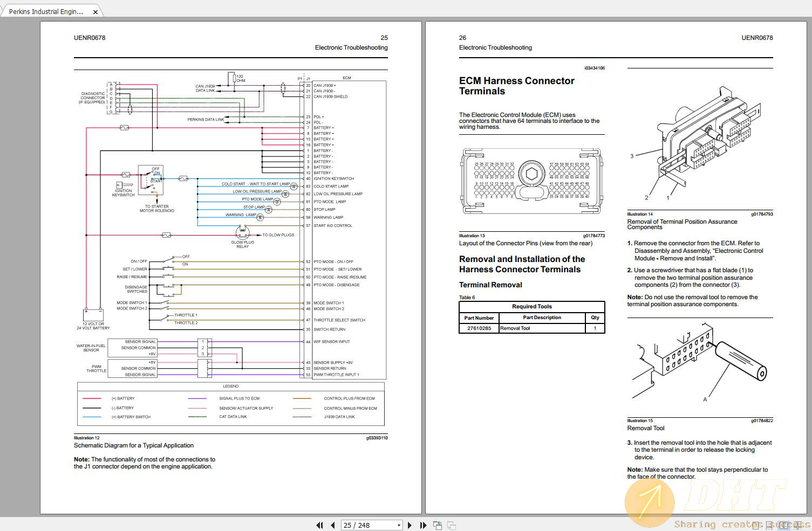Click the 'Part Number' column header
The image size is (812, 531).
[x=479, y=318]
